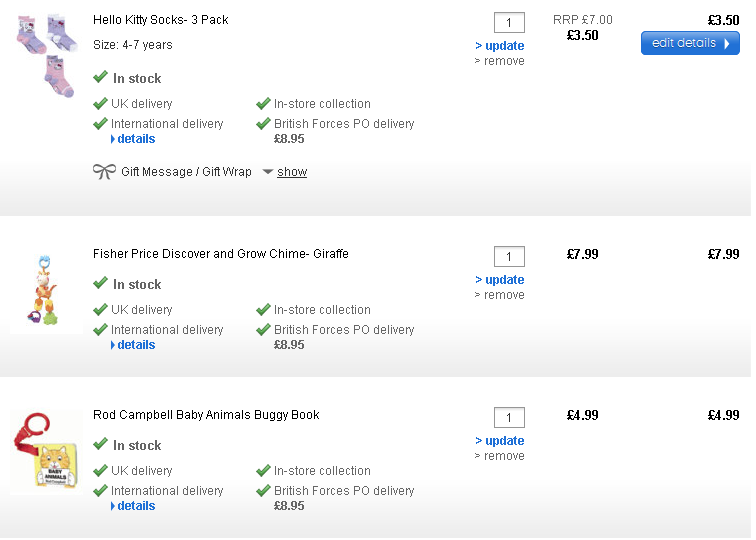
Task: Click the UK delivery checkmark for Giraffe chime
Action: click(x=100, y=310)
